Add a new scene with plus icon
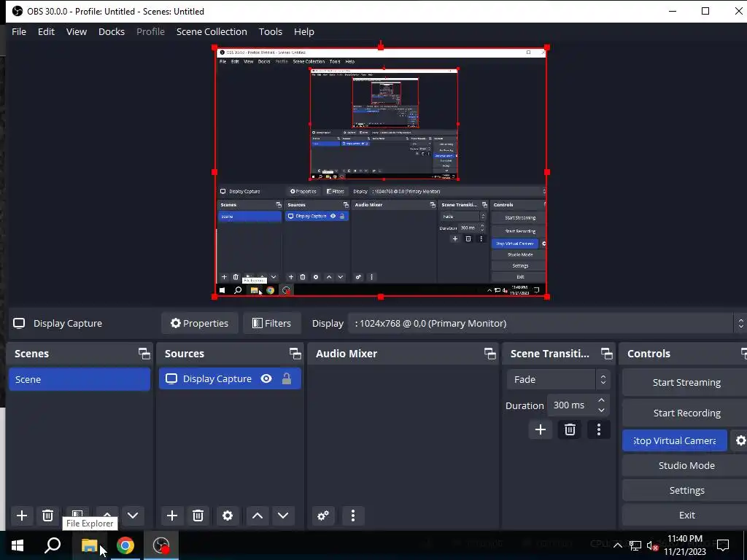Viewport: 747px width, 560px height. pos(21,516)
